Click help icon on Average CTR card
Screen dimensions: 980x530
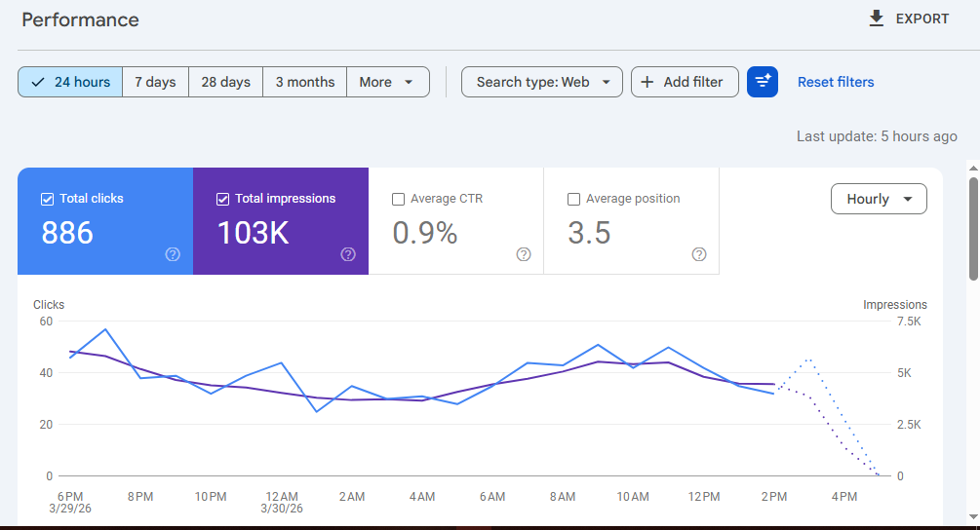click(x=524, y=254)
